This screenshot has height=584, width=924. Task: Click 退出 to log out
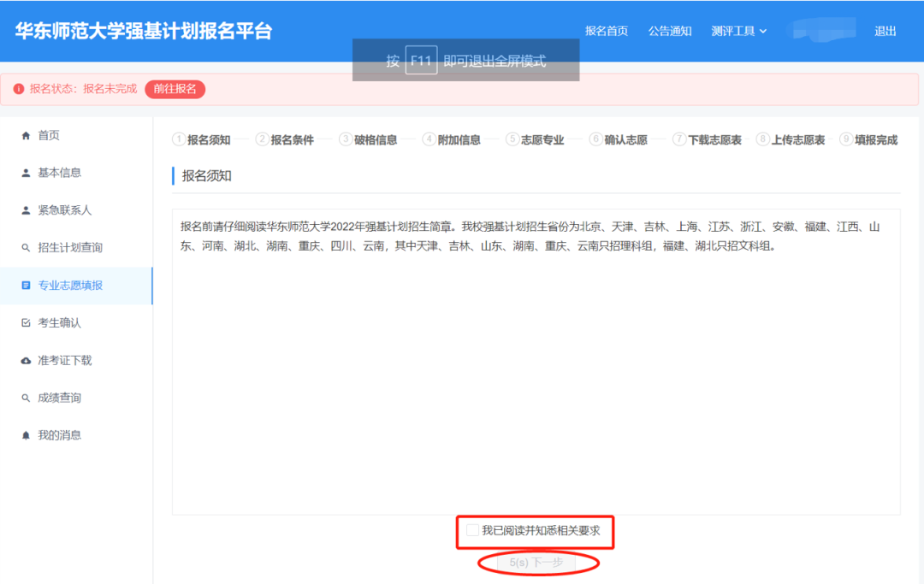point(885,31)
